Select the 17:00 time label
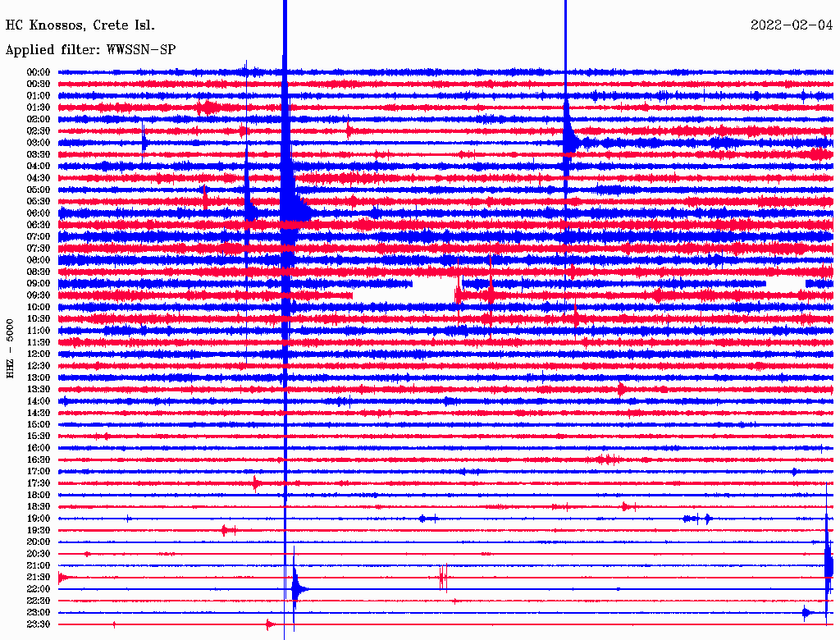 pyautogui.click(x=39, y=472)
